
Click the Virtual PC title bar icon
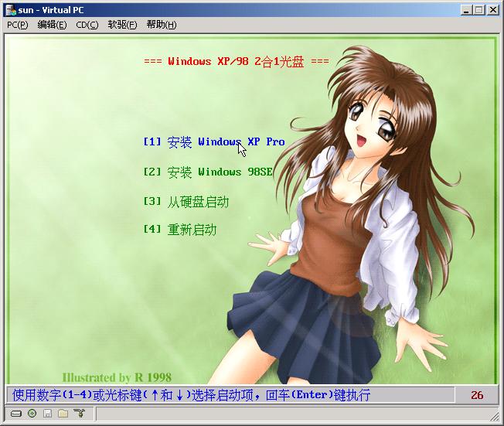point(11,10)
